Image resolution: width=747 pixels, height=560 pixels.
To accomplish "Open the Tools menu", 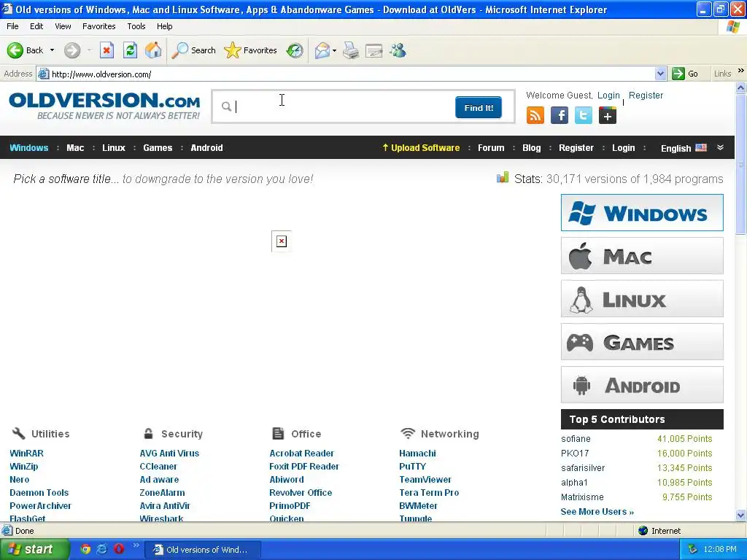I will click(x=136, y=26).
